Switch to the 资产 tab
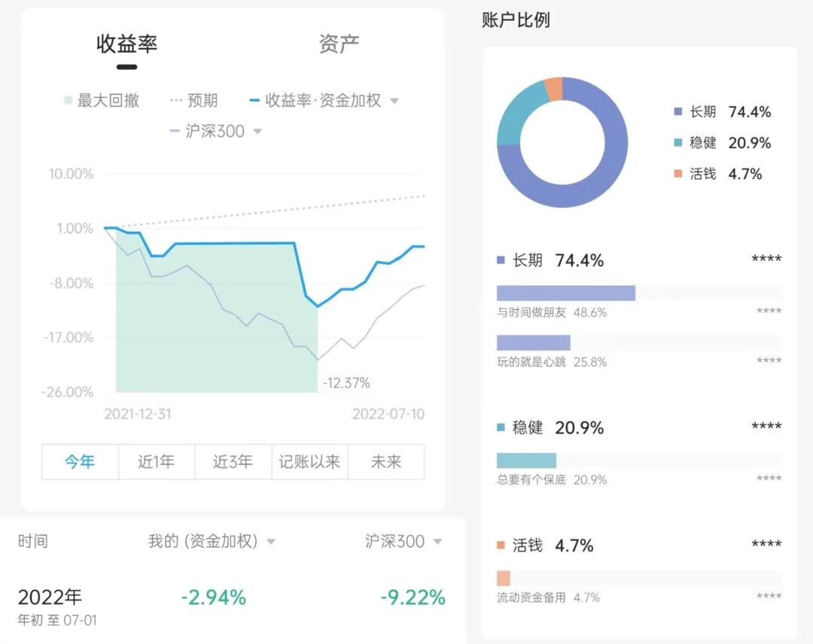 coord(339,44)
